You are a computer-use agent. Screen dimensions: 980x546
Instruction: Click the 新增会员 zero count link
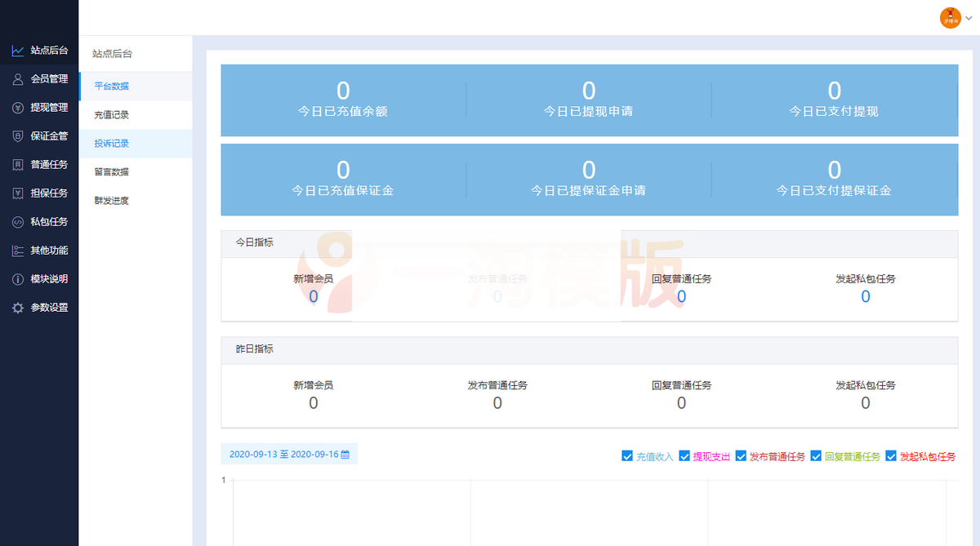coord(313,297)
